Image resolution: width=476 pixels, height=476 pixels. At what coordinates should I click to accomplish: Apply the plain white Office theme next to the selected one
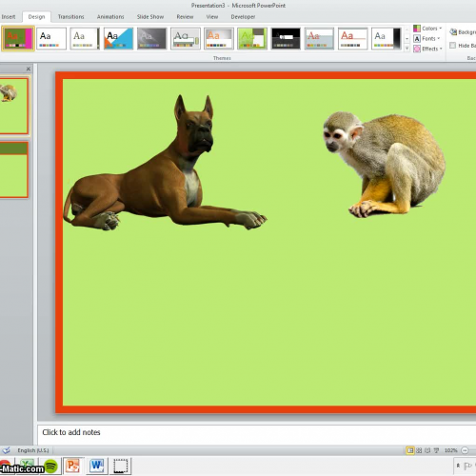51,38
